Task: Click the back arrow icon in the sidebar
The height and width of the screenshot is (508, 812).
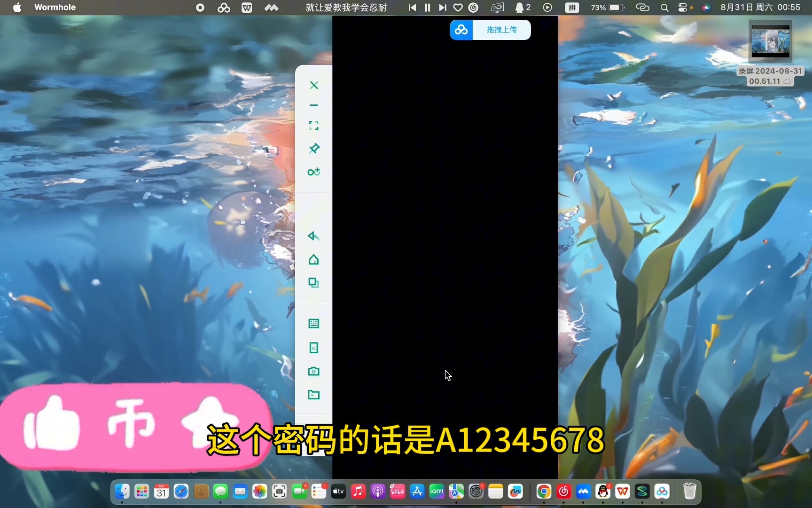Action: (313, 236)
